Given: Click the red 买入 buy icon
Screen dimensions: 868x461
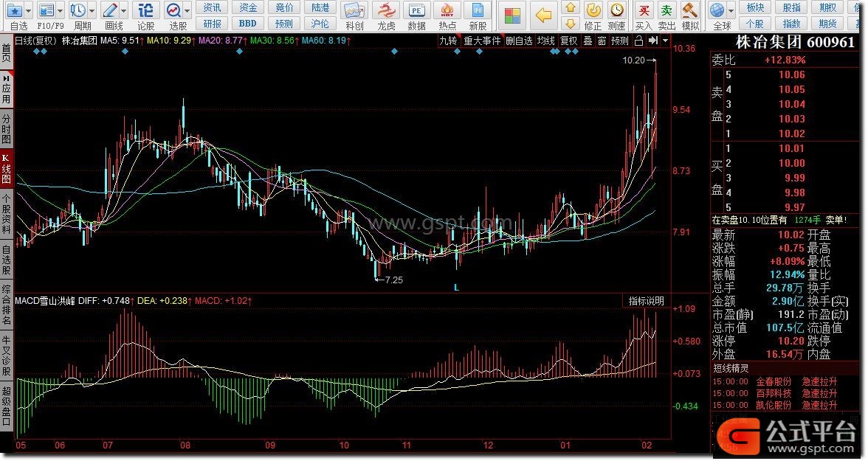Looking at the screenshot, I should [644, 10].
